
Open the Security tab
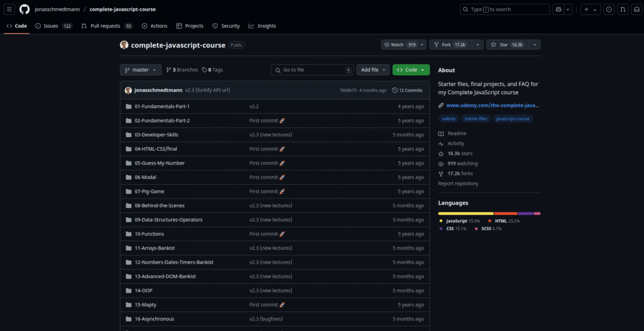click(226, 26)
